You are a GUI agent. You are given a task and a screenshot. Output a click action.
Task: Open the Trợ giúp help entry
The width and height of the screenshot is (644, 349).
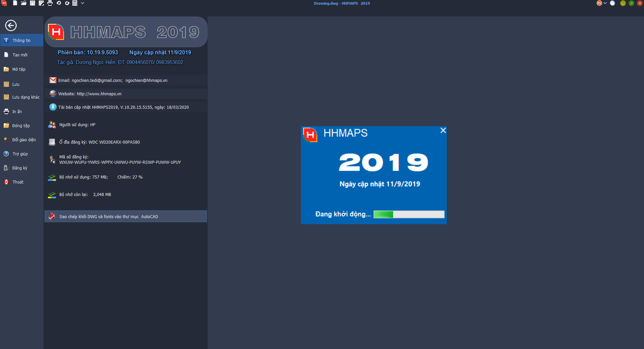click(22, 154)
